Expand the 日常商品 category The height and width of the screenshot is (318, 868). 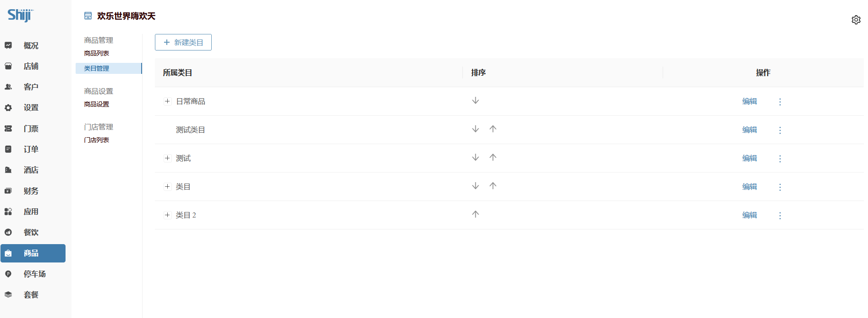coord(167,101)
